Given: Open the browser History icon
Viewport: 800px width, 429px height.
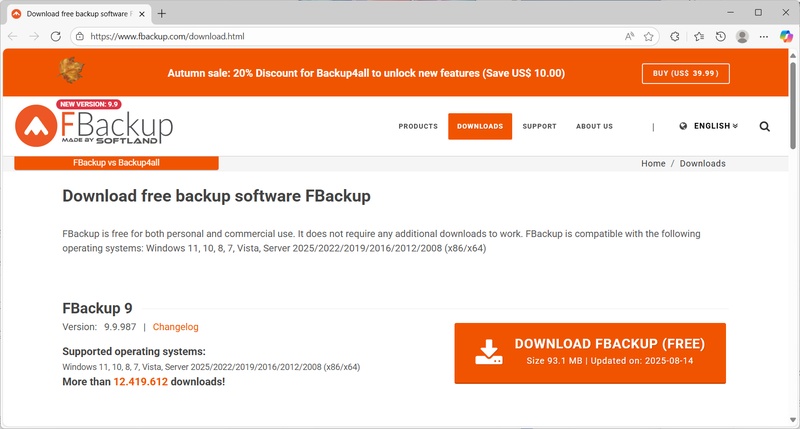Looking at the screenshot, I should 720,36.
